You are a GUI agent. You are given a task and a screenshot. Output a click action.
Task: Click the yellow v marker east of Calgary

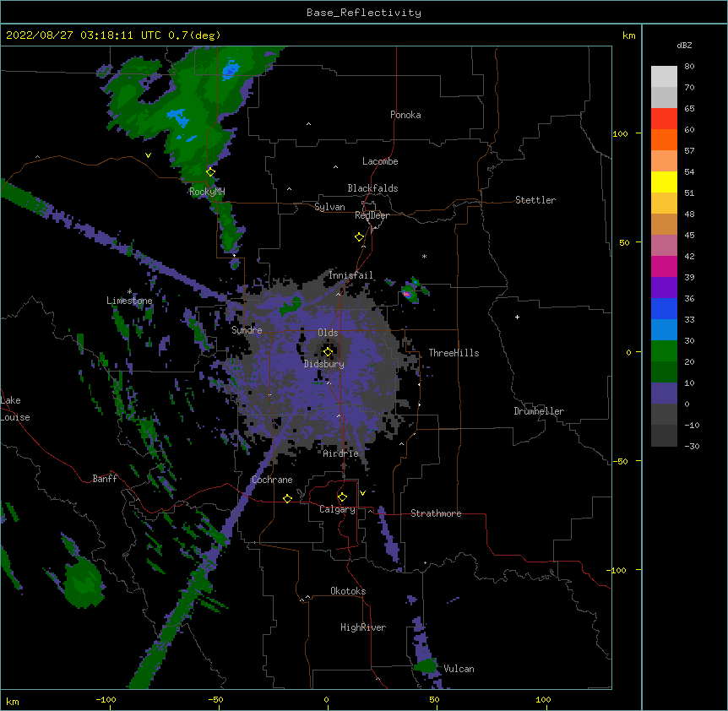[x=362, y=493]
